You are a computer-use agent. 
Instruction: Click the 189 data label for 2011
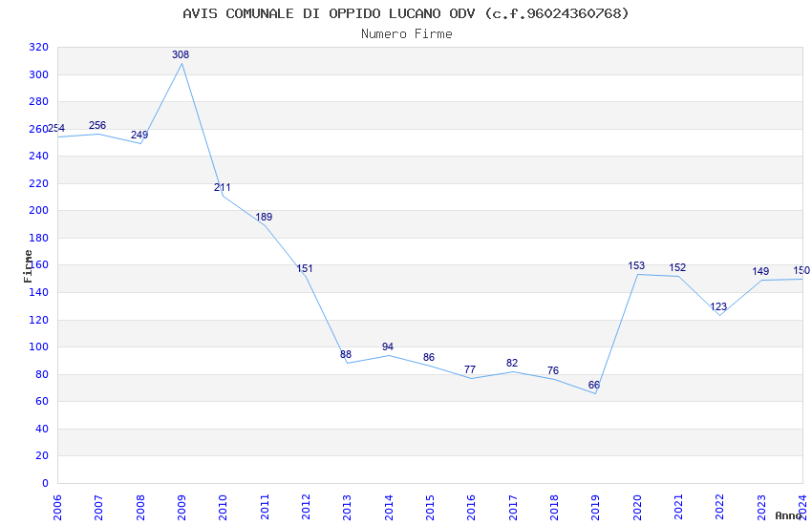tap(264, 217)
